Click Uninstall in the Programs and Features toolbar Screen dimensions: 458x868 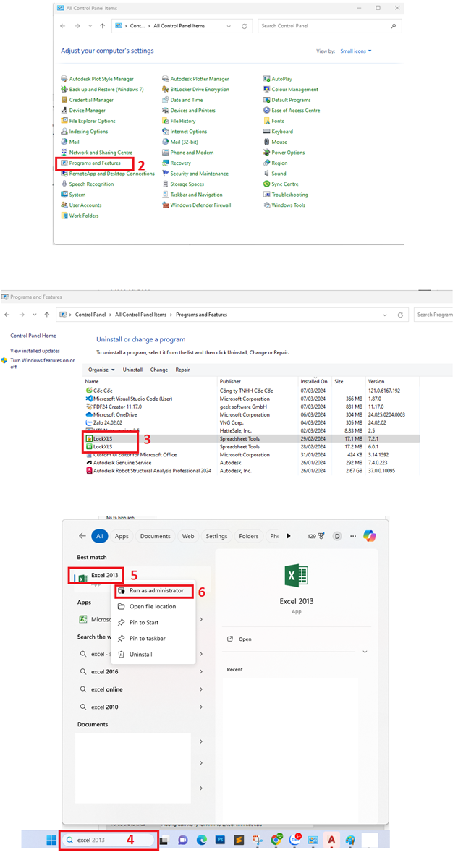tap(132, 370)
